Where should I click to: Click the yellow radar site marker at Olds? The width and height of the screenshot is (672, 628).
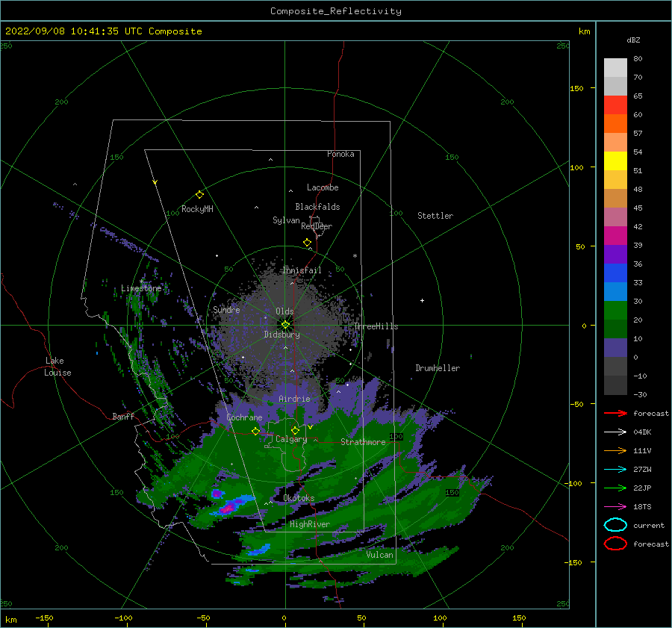pyautogui.click(x=285, y=325)
